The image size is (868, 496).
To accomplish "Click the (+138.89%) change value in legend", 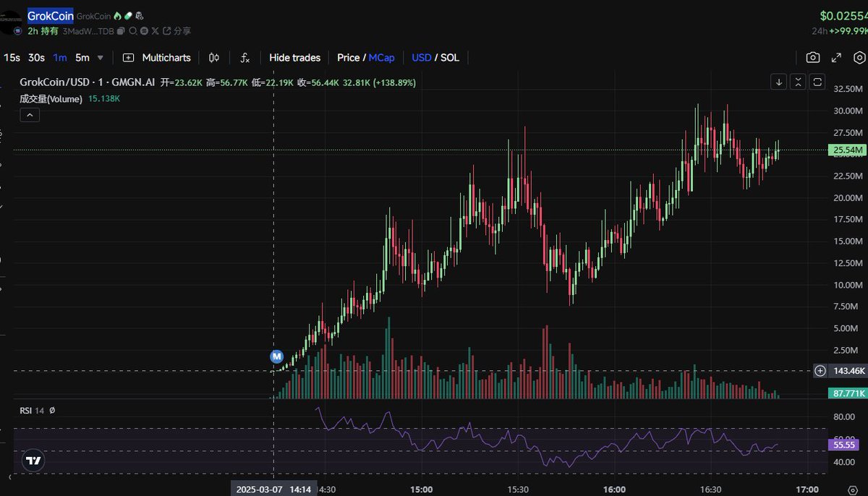I will pos(395,82).
